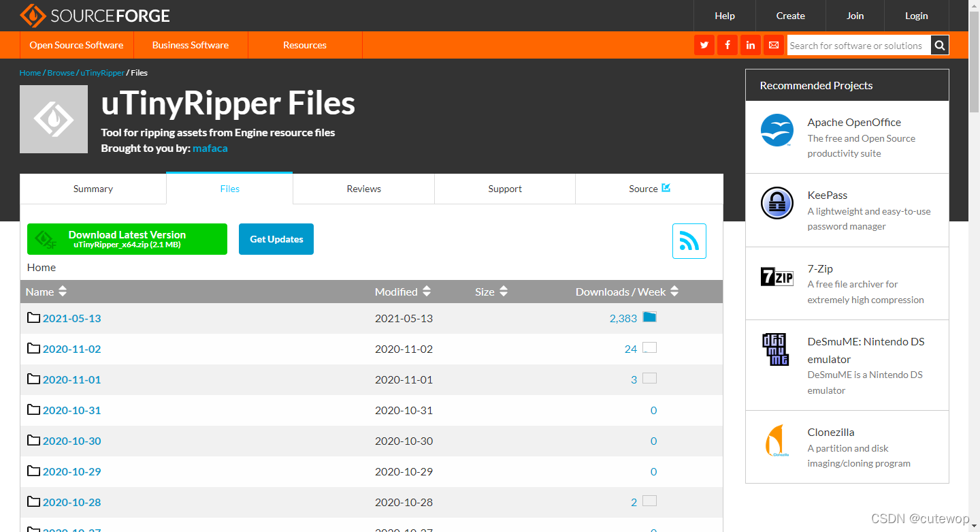Click the Apache OpenOffice icon

pyautogui.click(x=777, y=130)
